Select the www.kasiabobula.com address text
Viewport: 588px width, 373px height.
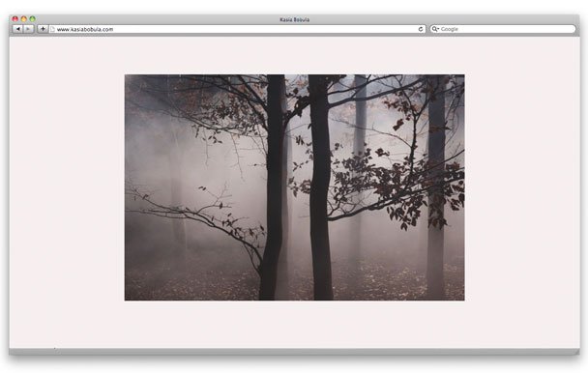[x=85, y=29]
